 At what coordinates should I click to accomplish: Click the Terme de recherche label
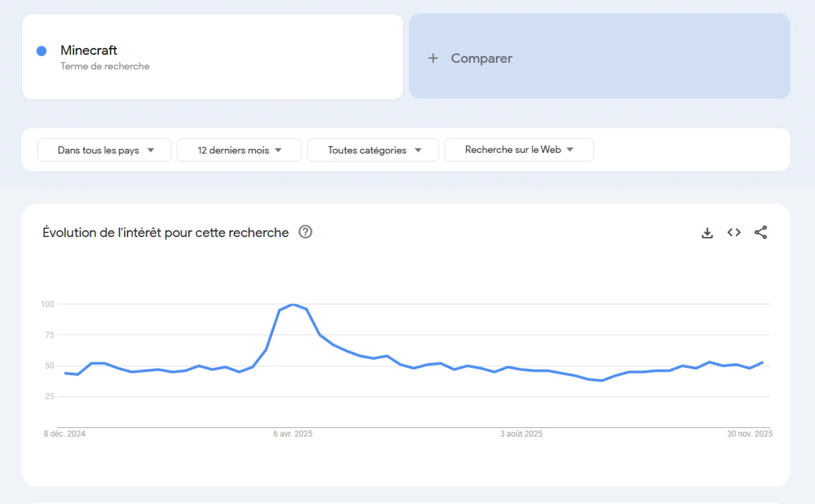click(104, 66)
